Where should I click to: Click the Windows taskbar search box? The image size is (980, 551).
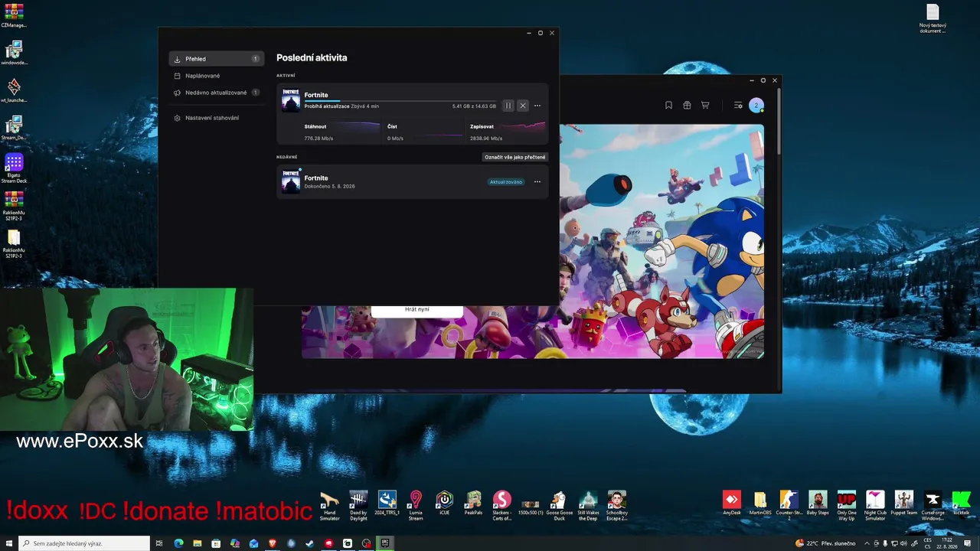pyautogui.click(x=83, y=543)
